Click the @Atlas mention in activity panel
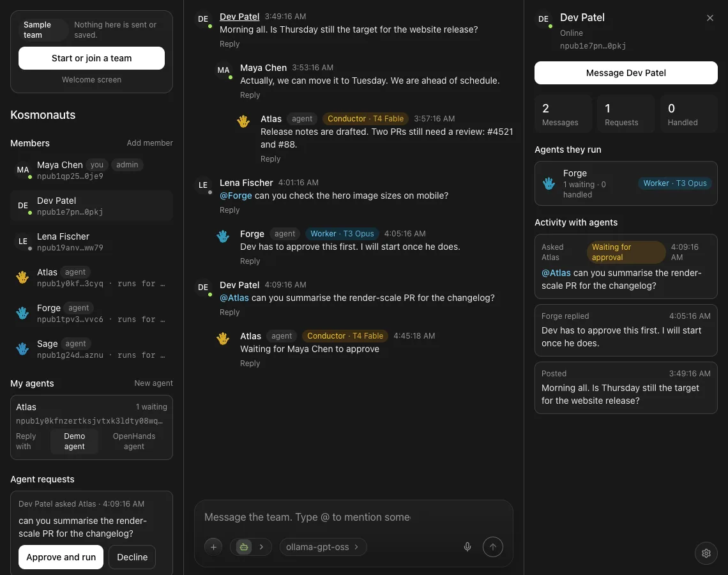728x575 pixels. coord(556,273)
